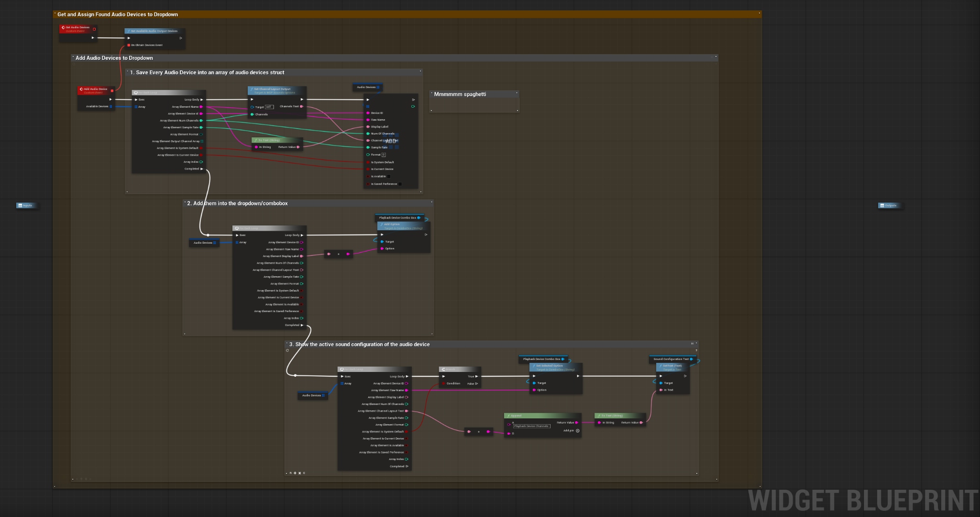Click the Return Value pin of Append node
Image resolution: width=980 pixels, height=517 pixels.
(577, 423)
